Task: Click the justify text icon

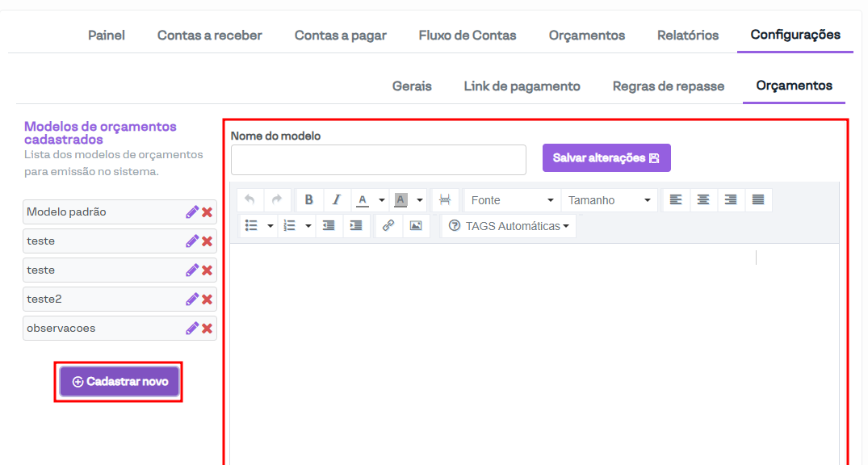Action: pos(758,200)
